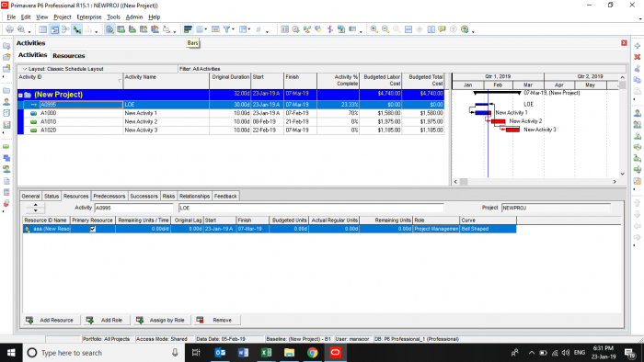Switch to the top Resources tab
The width and height of the screenshot is (644, 362).
[x=69, y=55]
